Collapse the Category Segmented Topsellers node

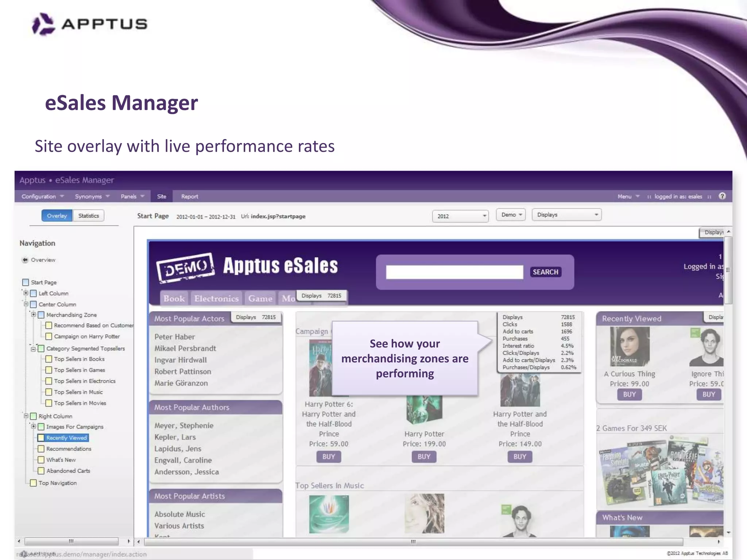33,349
